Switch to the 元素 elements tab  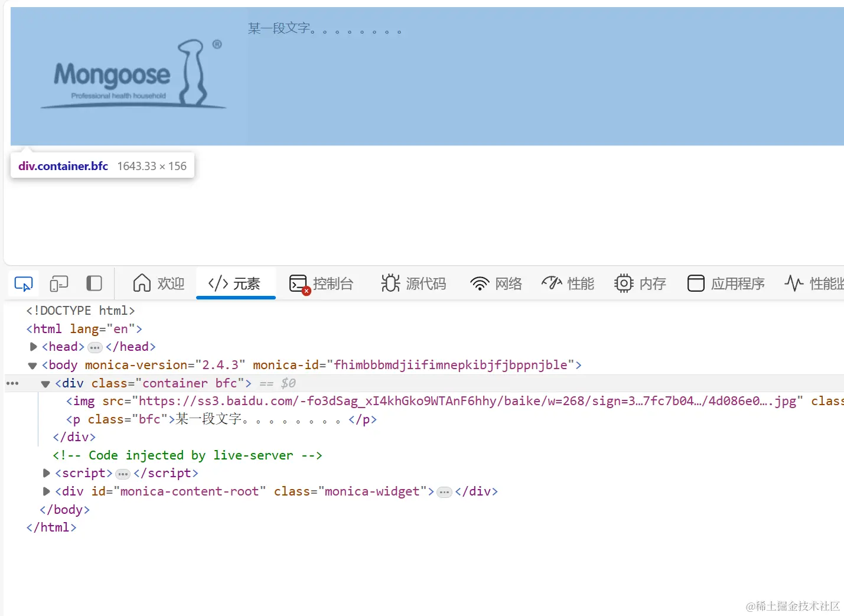(235, 284)
